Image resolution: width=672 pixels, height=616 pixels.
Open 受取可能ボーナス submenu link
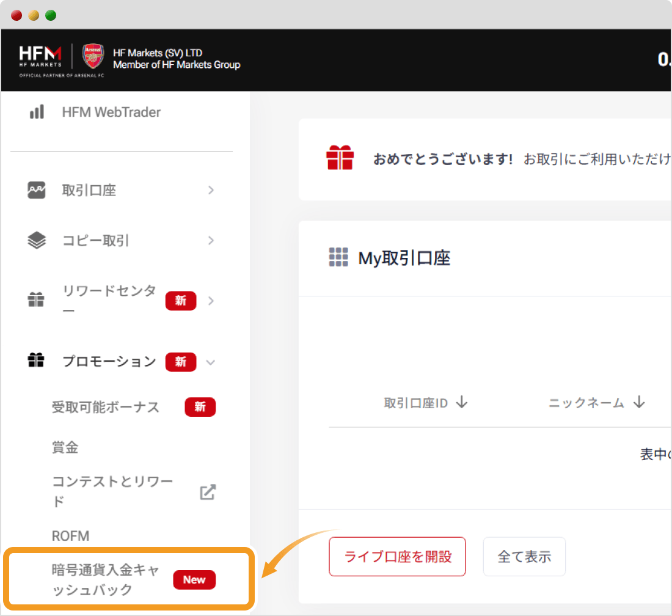(x=106, y=407)
